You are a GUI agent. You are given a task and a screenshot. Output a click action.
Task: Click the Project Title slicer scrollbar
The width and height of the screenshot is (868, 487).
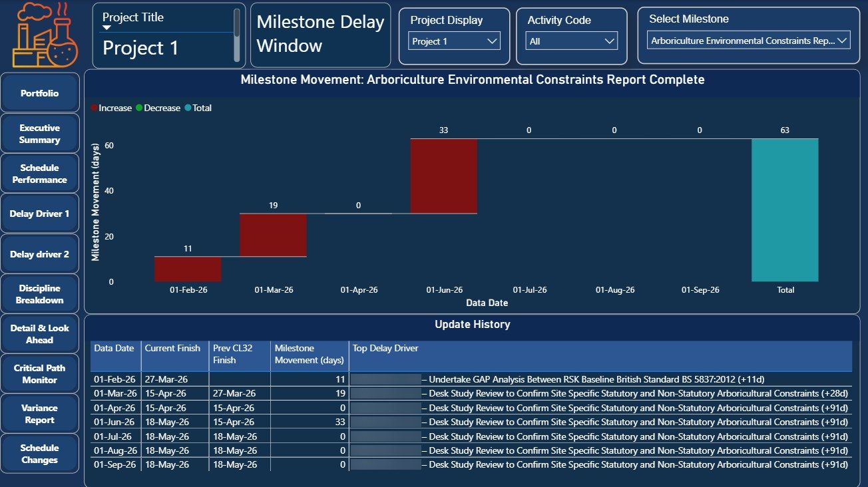236,35
